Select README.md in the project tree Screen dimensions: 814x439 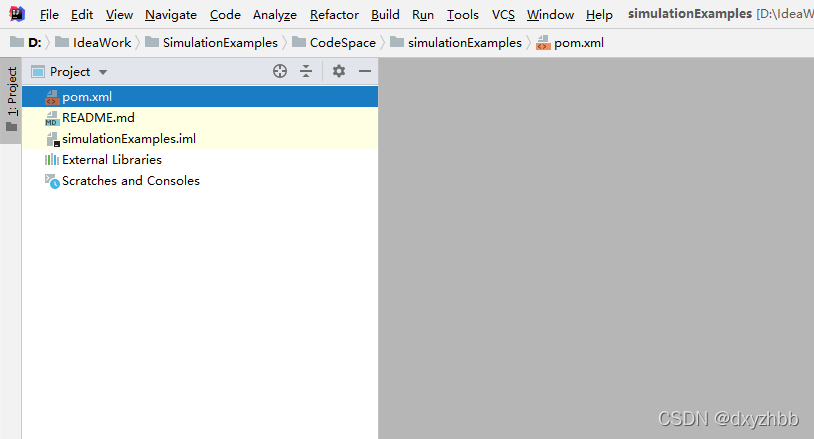click(x=200, y=118)
